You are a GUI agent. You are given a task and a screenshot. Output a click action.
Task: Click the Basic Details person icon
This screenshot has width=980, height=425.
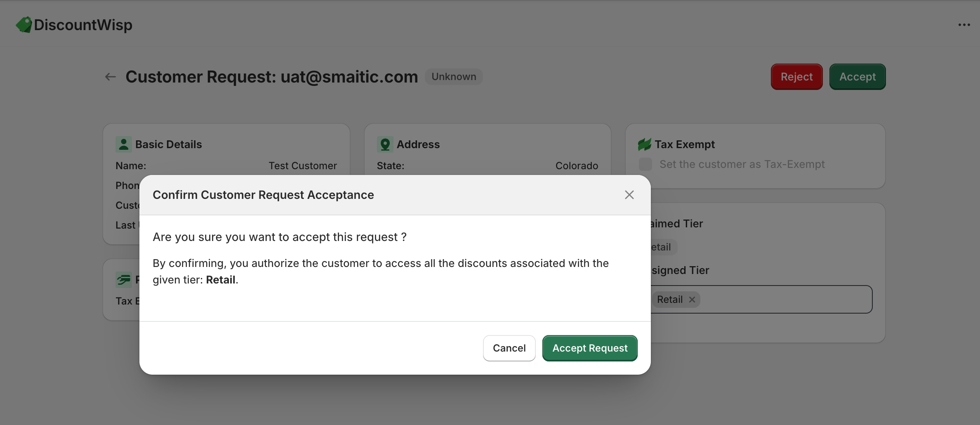pyautogui.click(x=123, y=144)
